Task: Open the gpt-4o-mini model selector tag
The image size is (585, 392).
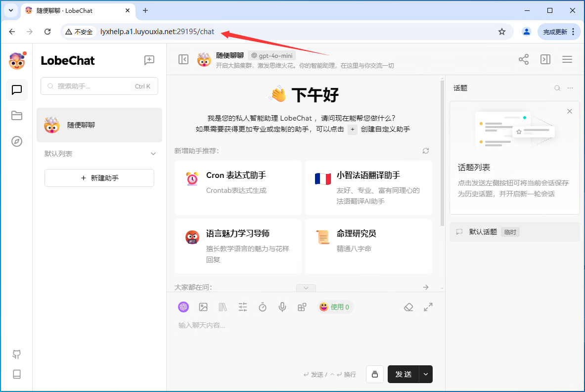Action: 272,55
